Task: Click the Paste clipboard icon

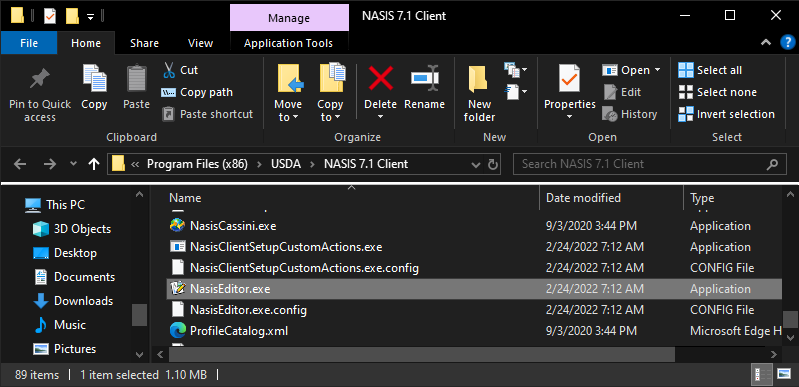Action: pos(136,79)
